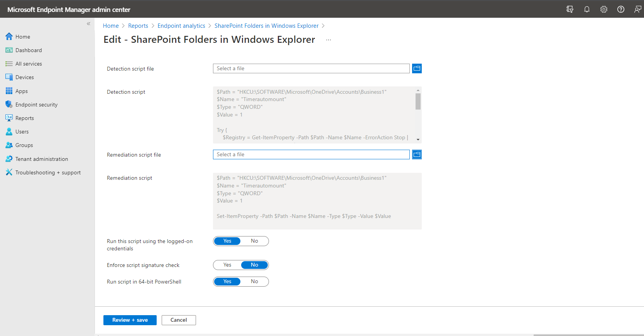The image size is (644, 336).
Task: Click the "Enforce script signature check" label
Action: click(x=143, y=265)
